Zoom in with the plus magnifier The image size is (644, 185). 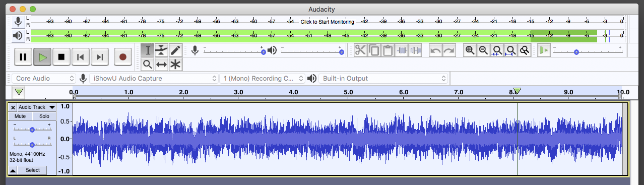(x=470, y=50)
